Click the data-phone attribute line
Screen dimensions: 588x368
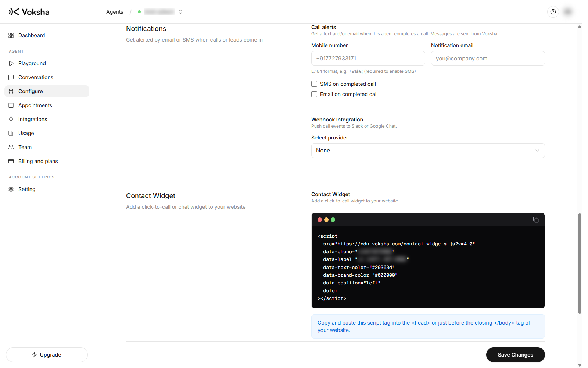(359, 252)
